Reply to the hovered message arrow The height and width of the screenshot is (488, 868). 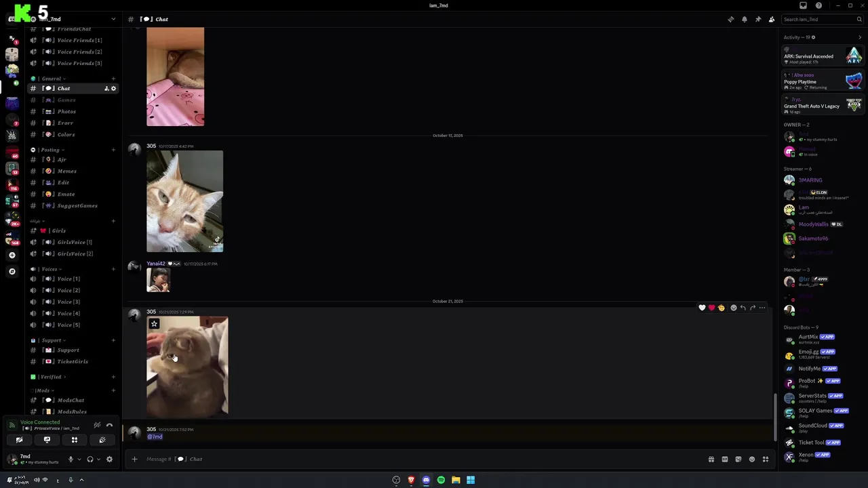(743, 308)
